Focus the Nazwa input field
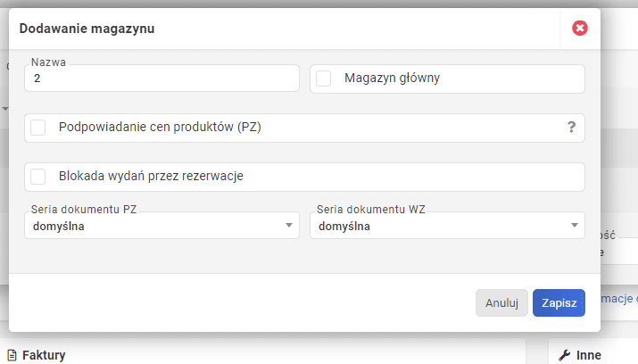This screenshot has width=638, height=364. coord(162,79)
